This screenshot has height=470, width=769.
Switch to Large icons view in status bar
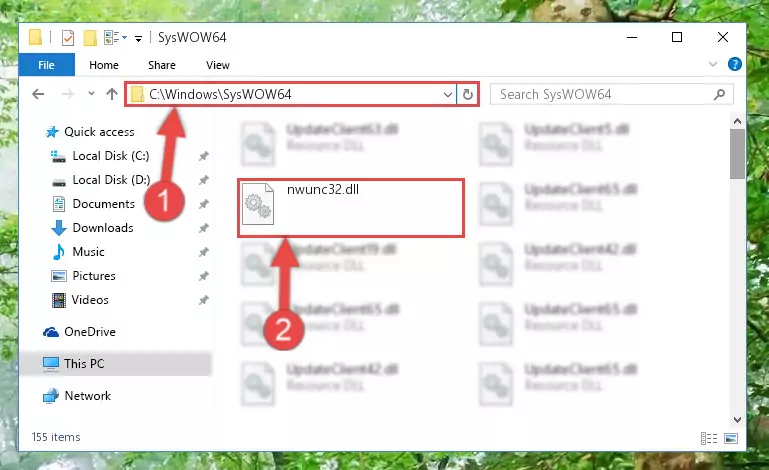click(x=731, y=438)
